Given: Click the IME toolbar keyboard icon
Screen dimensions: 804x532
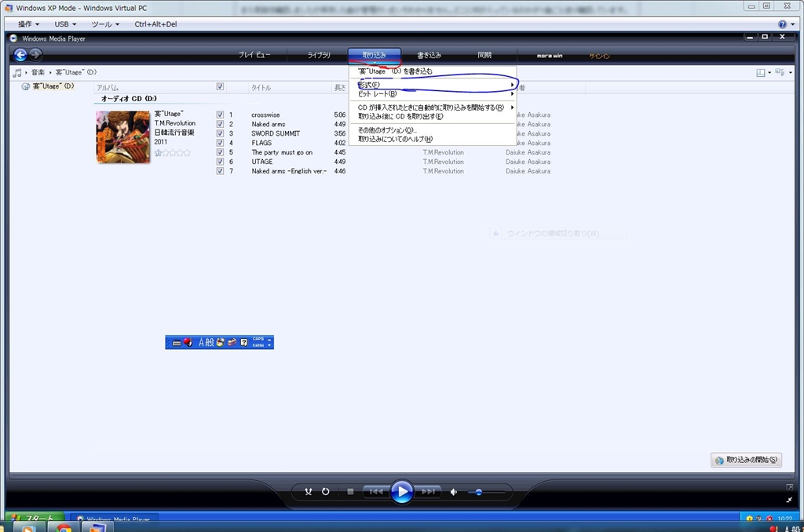Looking at the screenshot, I should 177,343.
